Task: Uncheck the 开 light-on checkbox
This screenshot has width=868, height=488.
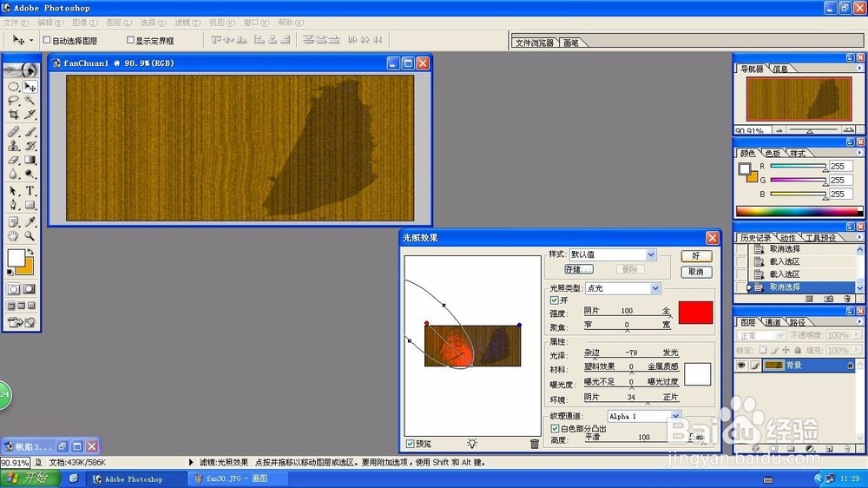Action: pyautogui.click(x=554, y=300)
